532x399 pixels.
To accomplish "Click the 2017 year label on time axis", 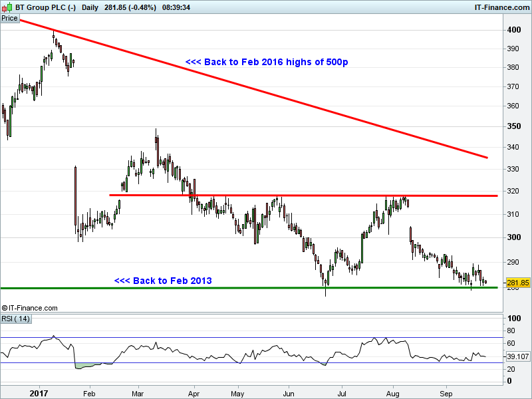I will pyautogui.click(x=39, y=394).
